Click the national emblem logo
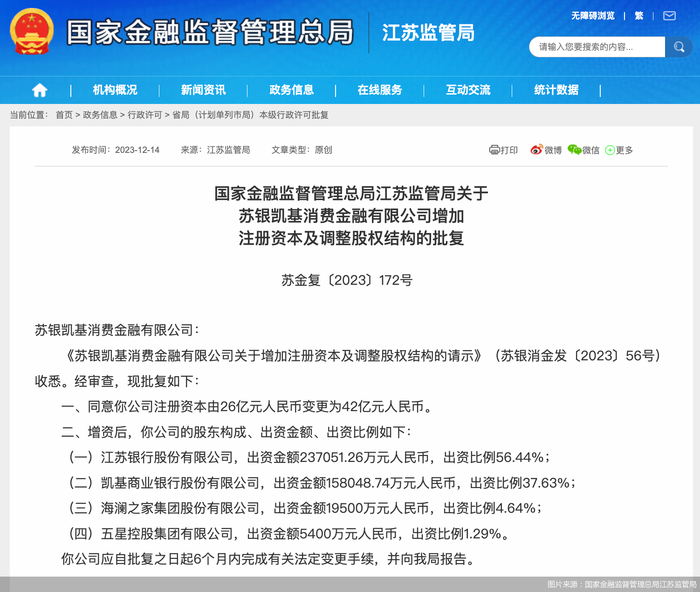700x592 pixels. pyautogui.click(x=32, y=32)
